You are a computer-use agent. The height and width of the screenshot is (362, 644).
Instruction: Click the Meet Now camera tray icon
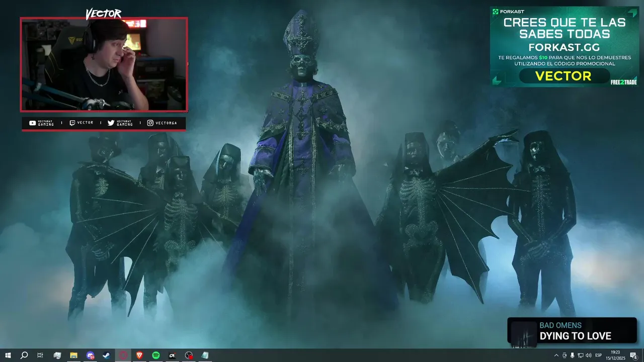point(564,355)
